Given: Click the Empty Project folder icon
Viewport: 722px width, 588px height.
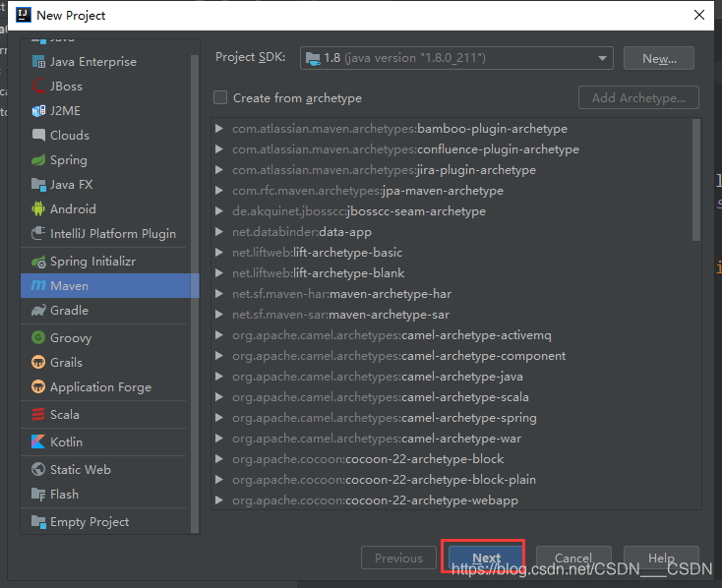Looking at the screenshot, I should click(38, 522).
